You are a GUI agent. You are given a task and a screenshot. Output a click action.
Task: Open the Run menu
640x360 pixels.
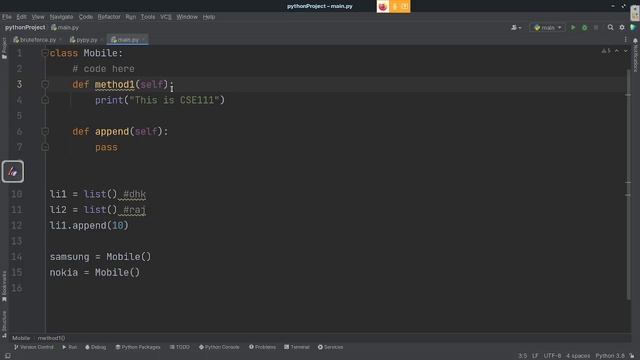131,17
